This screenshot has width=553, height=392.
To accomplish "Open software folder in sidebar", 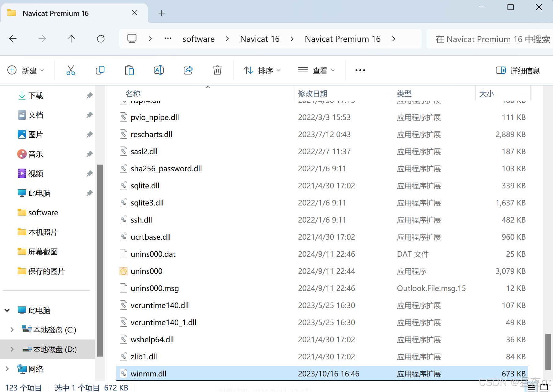I will 43,212.
